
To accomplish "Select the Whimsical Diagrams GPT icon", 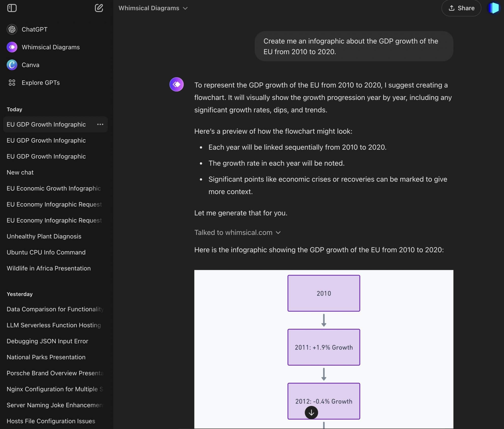I will click(12, 47).
